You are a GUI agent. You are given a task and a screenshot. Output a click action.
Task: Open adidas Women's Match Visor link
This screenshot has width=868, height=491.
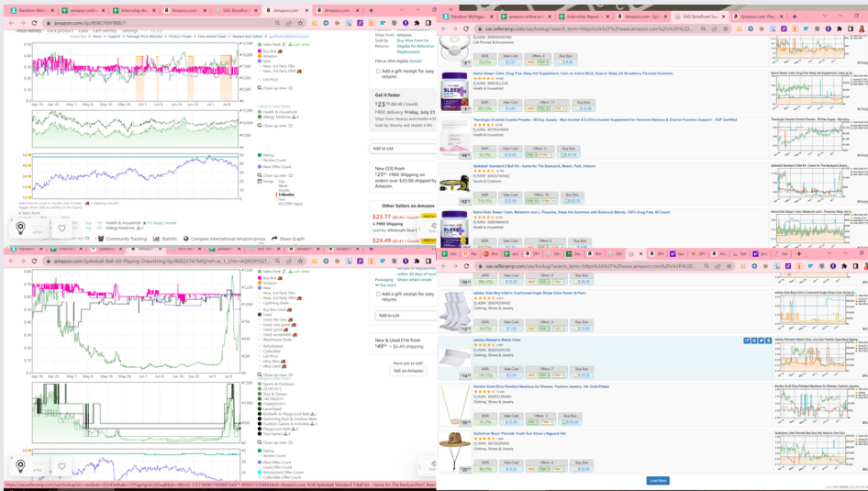496,340
